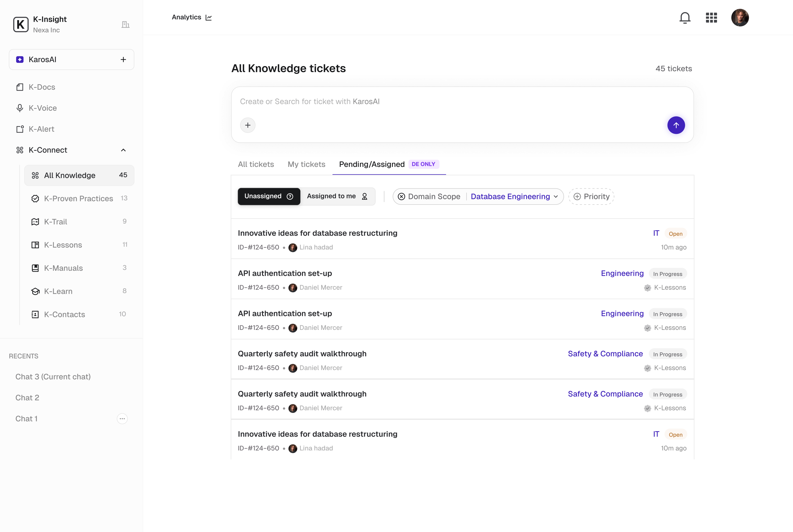Image resolution: width=793 pixels, height=532 pixels.
Task: Toggle the Unassigned filter
Action: (269, 196)
